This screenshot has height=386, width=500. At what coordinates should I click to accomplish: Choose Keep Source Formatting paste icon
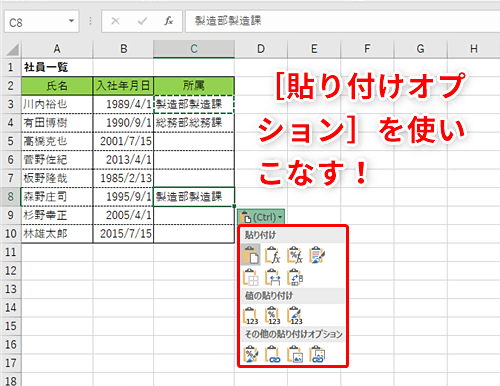[317, 255]
